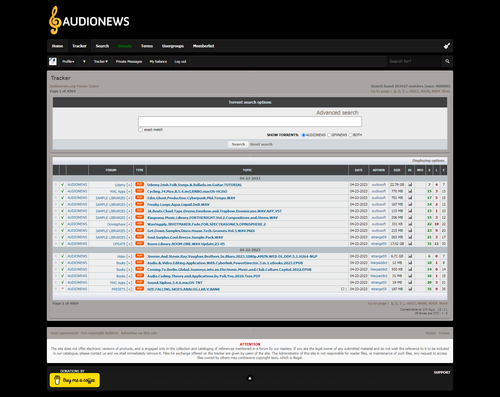Sort by the SIZE column header
The width and height of the screenshot is (500, 397).
397,170
